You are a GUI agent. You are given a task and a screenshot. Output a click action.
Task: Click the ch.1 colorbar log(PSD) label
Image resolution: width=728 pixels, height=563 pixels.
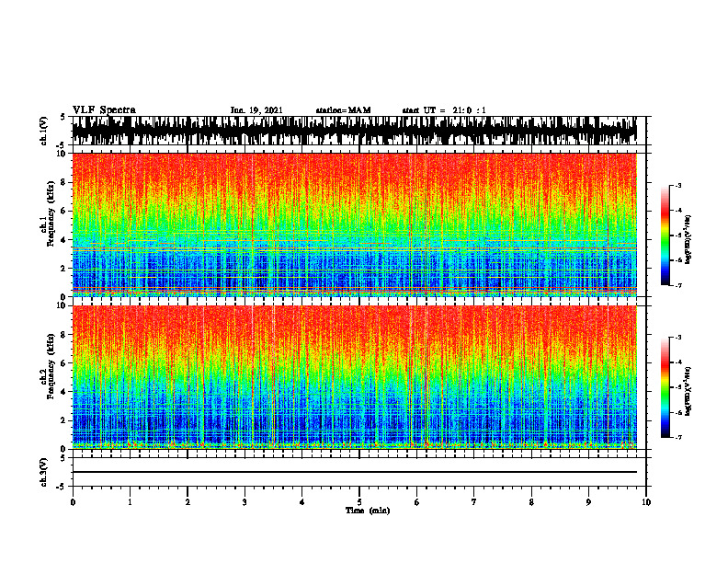(688, 239)
